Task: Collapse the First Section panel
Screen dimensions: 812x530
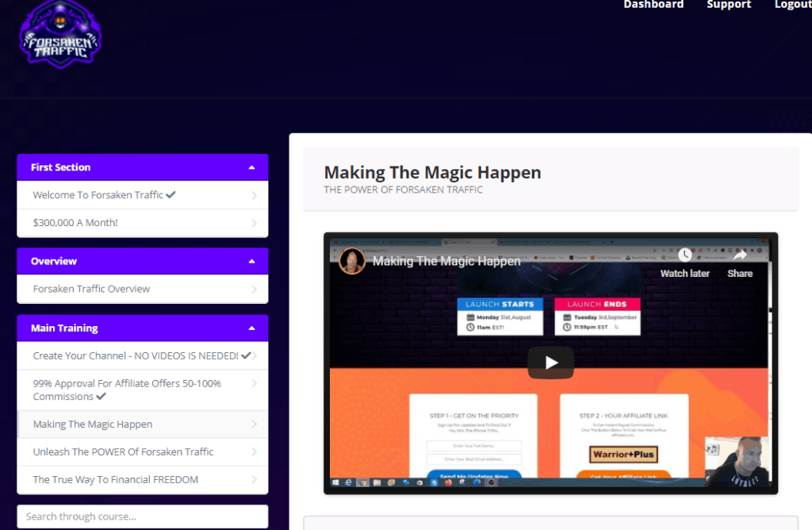Action: pyautogui.click(x=251, y=167)
